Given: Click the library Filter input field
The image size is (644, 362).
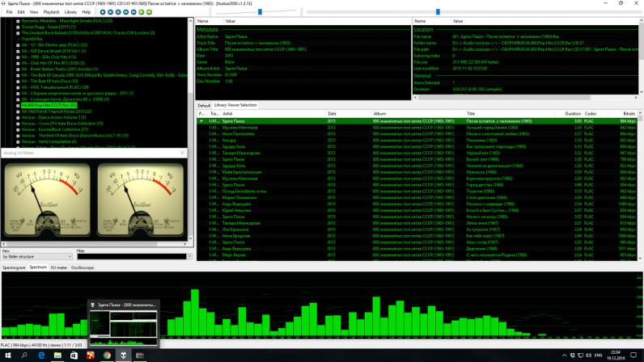Looking at the screenshot, I should (x=131, y=256).
